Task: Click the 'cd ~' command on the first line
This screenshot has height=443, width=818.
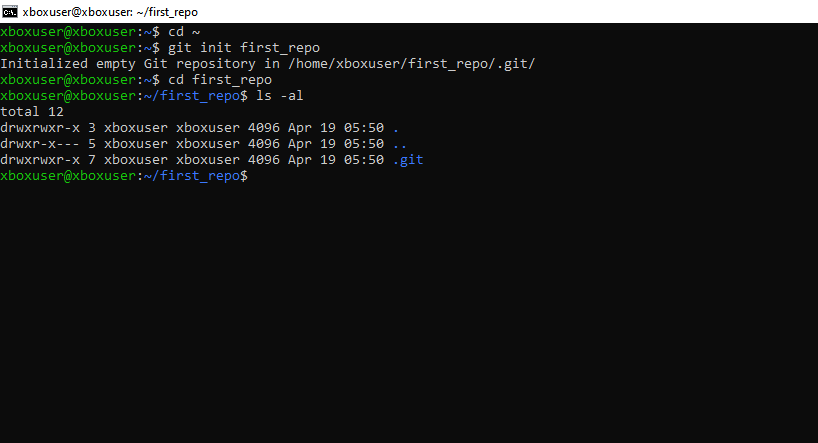Action: point(184,32)
